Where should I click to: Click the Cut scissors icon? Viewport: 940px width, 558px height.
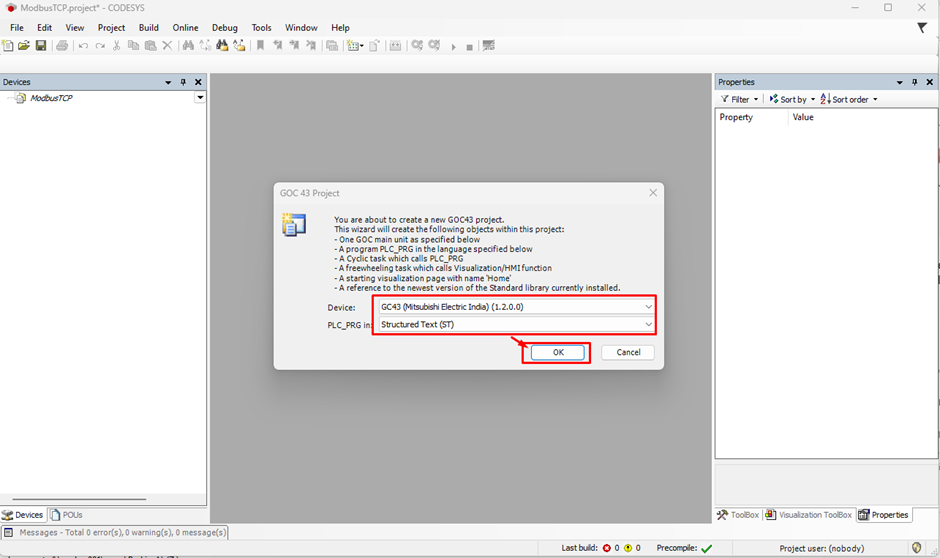click(117, 46)
